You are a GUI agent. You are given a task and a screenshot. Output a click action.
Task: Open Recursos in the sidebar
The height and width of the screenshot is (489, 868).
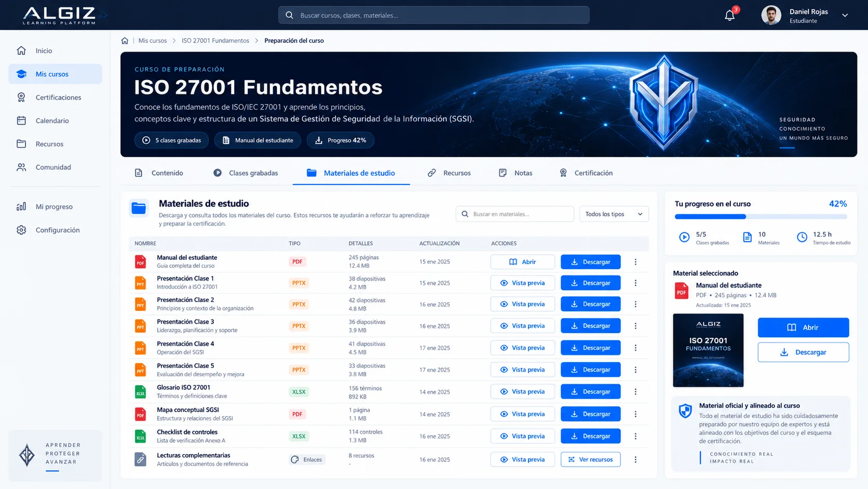[55, 144]
